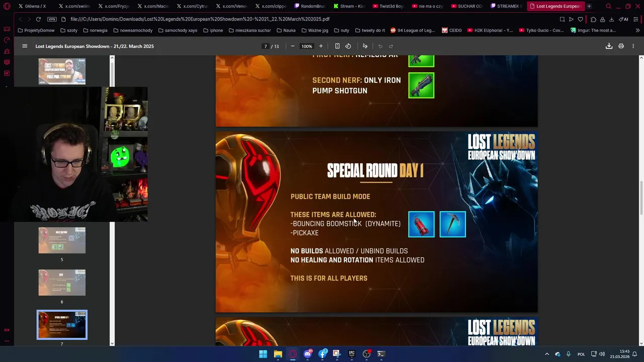
Task: Open OBS Studio from taskbar
Action: (366, 354)
